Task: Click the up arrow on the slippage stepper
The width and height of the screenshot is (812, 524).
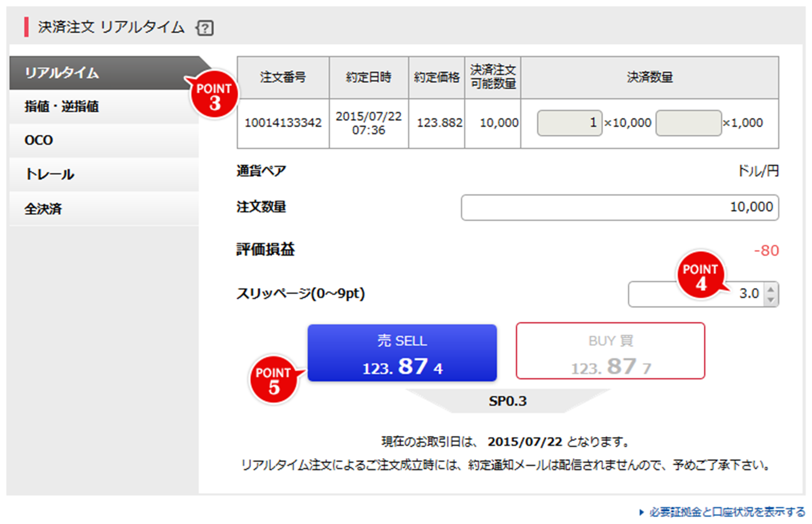Action: [x=771, y=289]
